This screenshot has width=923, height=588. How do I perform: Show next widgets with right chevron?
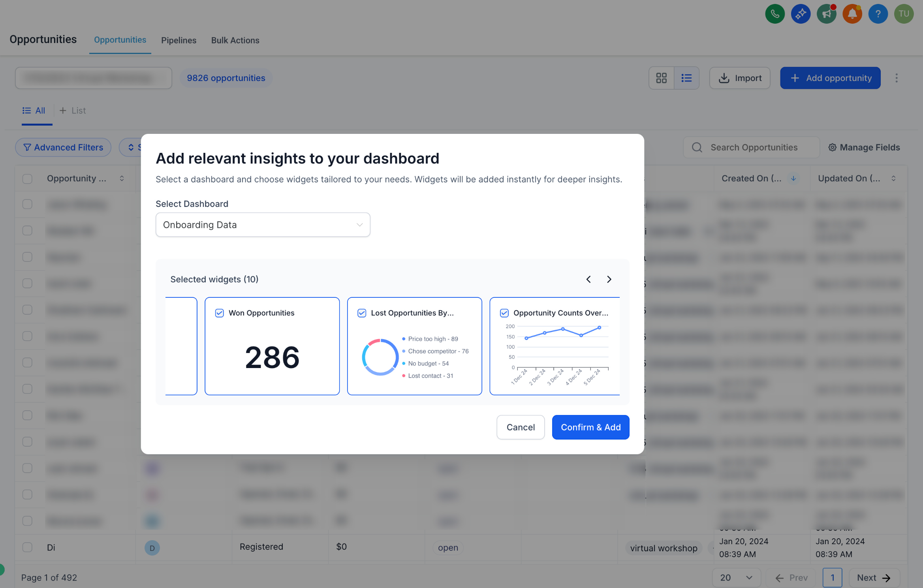pyautogui.click(x=609, y=280)
